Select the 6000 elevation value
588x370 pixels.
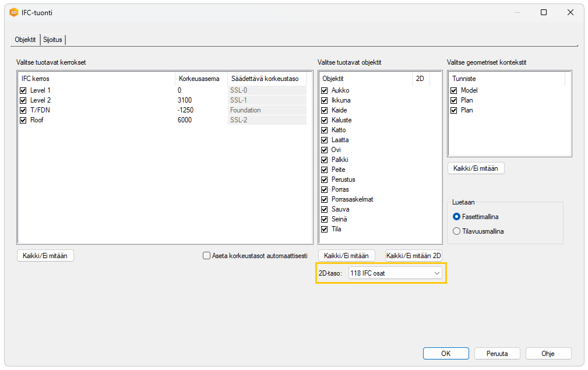coord(185,121)
